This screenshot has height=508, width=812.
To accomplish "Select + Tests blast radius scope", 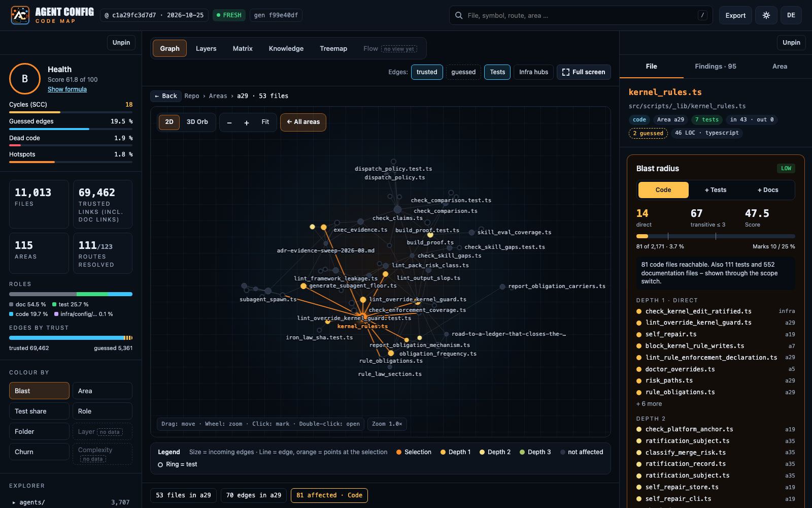I will [x=716, y=190].
